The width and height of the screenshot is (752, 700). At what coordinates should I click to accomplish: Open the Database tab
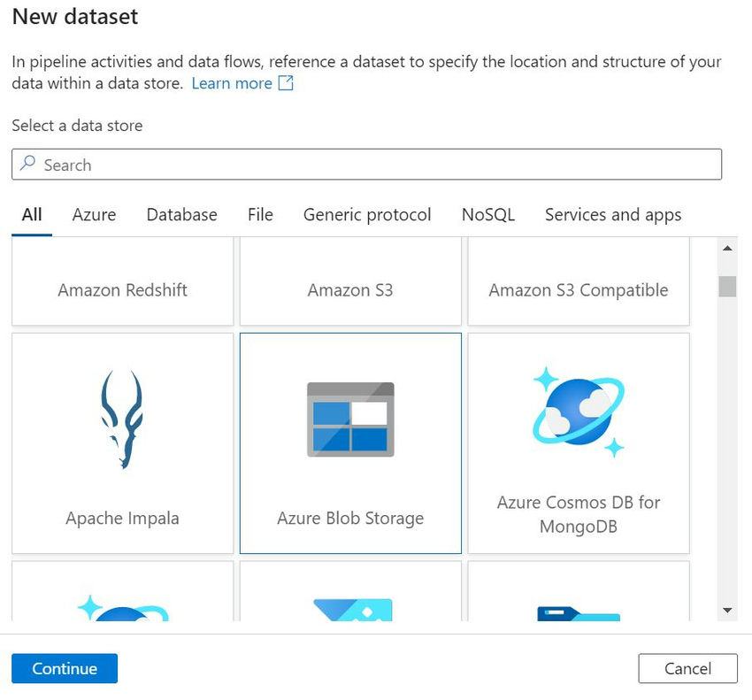coord(181,215)
